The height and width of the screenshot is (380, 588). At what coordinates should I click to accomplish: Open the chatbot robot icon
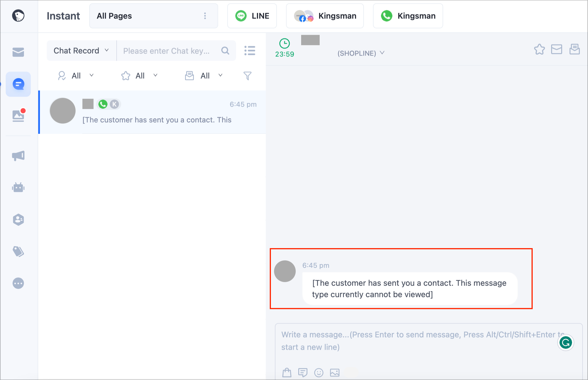(x=18, y=187)
